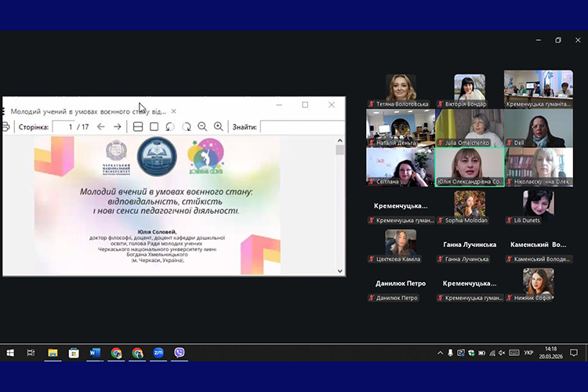Zoom in on the PDF document
588x392 pixels.
pyautogui.click(x=219, y=127)
